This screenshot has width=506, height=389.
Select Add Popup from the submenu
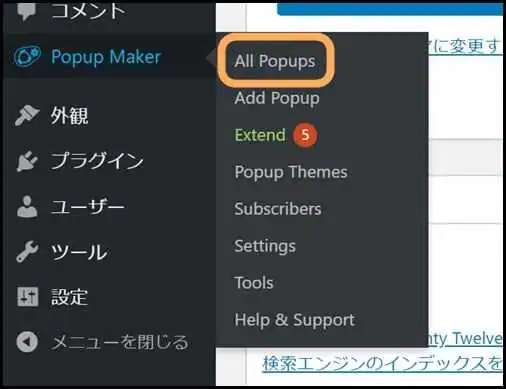[x=277, y=98]
